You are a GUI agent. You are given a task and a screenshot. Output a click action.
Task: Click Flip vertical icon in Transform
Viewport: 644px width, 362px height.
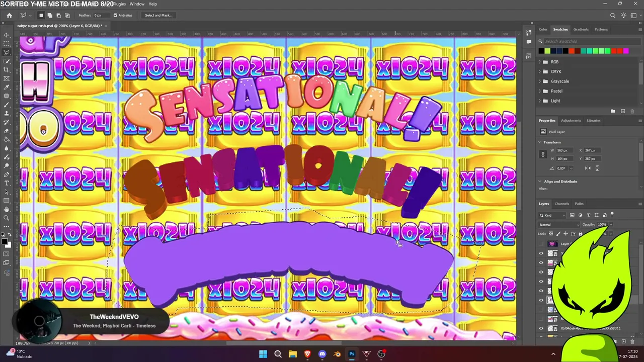tap(597, 168)
